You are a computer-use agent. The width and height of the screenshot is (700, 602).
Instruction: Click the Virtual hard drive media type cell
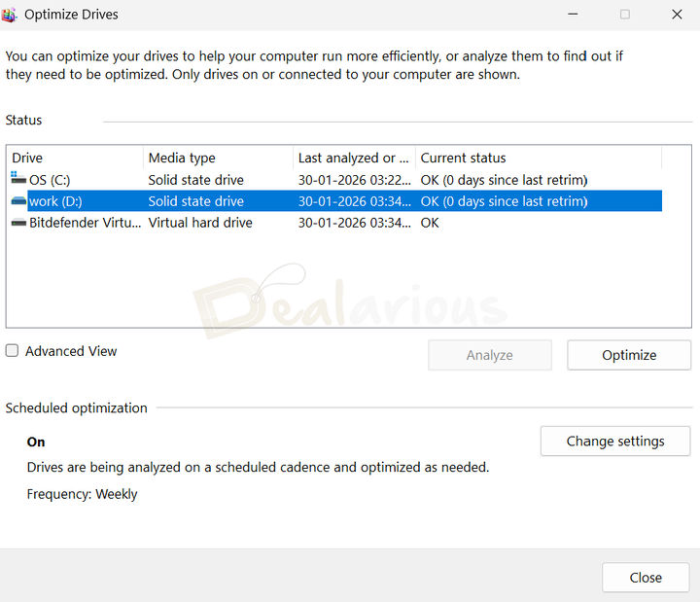(x=200, y=223)
